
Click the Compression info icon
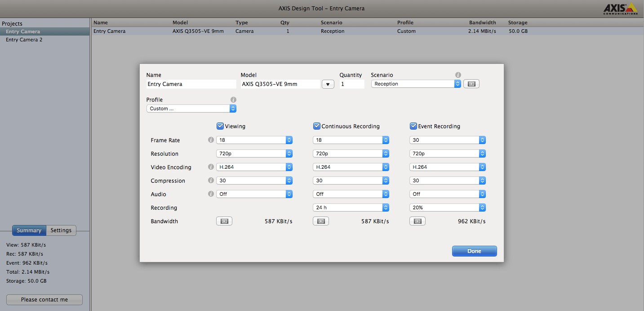(x=211, y=180)
